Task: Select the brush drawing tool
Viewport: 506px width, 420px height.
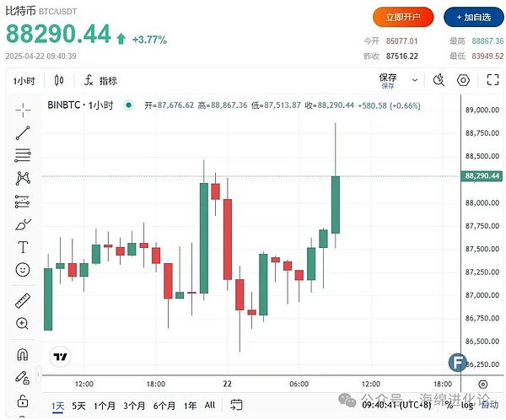Action: tap(23, 224)
